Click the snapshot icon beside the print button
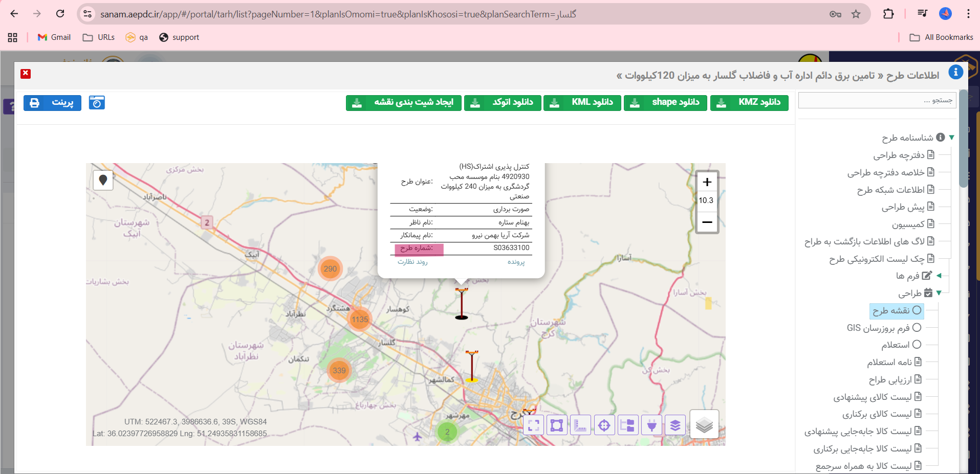Viewport: 980px width, 474px height. (97, 103)
